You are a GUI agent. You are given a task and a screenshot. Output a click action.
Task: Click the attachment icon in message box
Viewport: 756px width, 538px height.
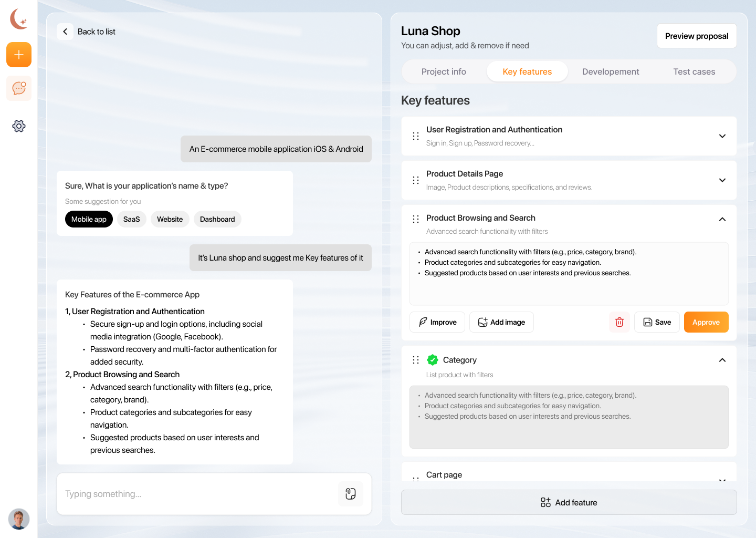pos(351,494)
